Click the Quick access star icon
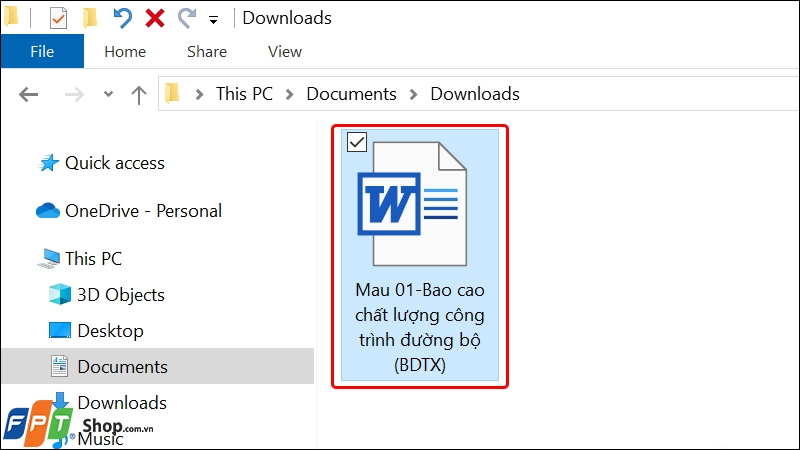 coord(49,163)
